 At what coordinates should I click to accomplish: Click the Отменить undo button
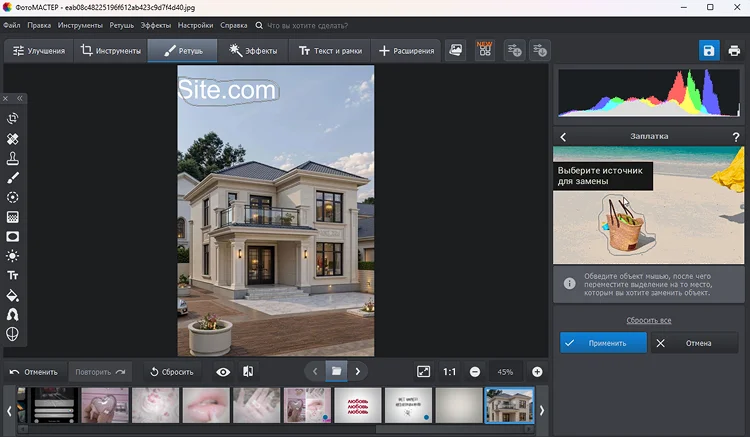(34, 372)
